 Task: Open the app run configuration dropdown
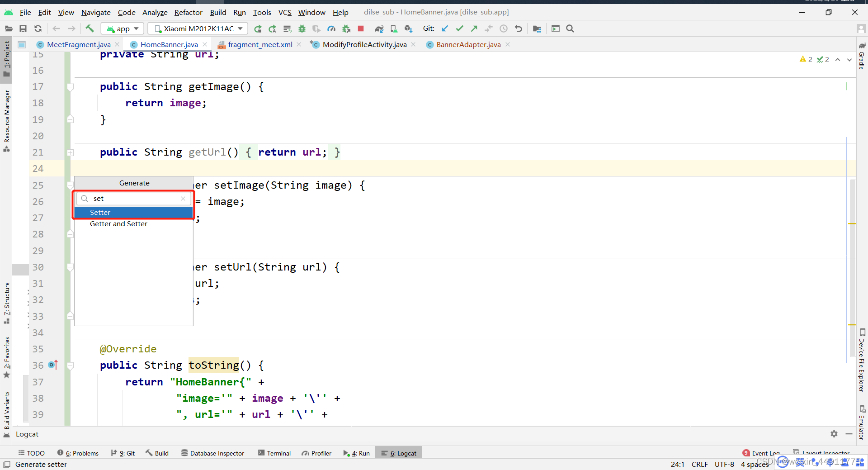tap(123, 28)
